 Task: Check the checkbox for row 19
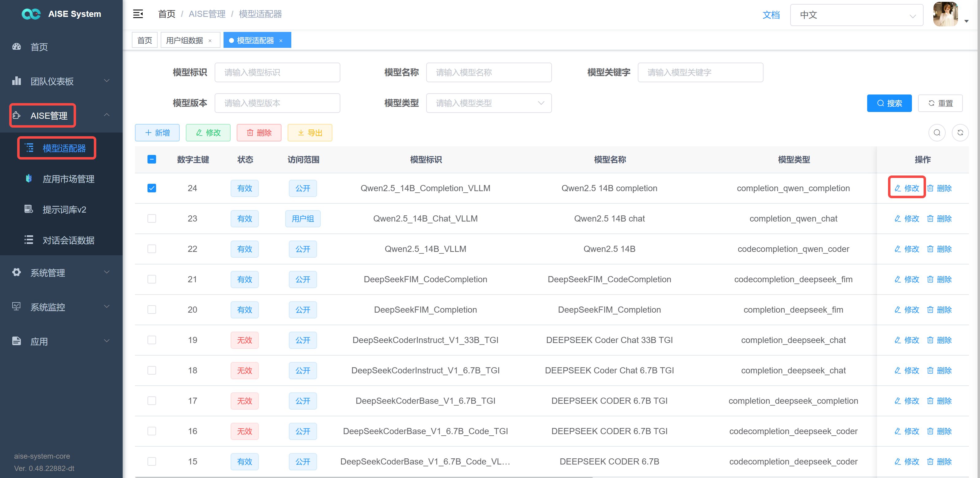(x=152, y=340)
